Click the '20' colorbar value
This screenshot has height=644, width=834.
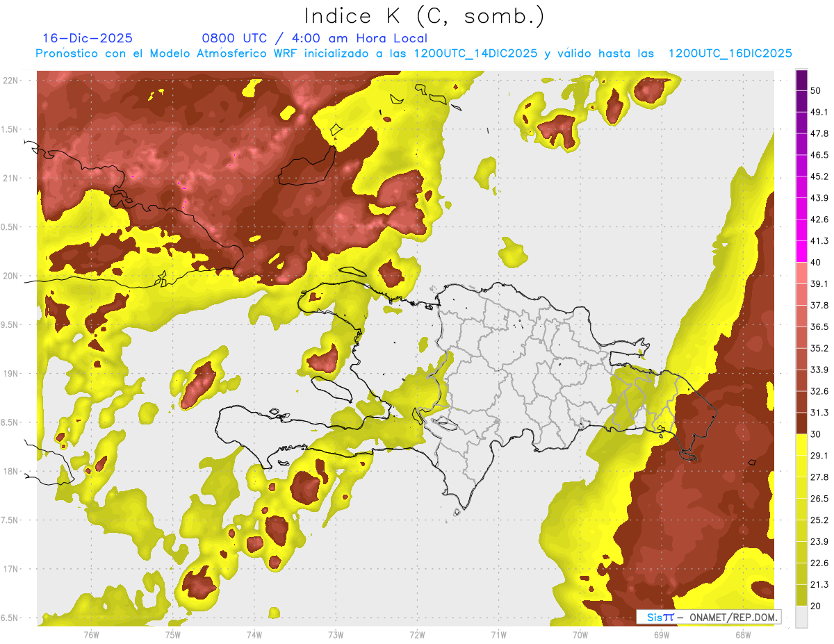[x=817, y=606]
